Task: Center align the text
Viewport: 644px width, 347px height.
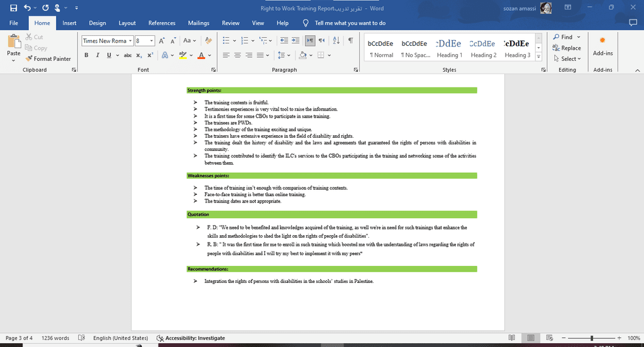Action: (x=237, y=55)
